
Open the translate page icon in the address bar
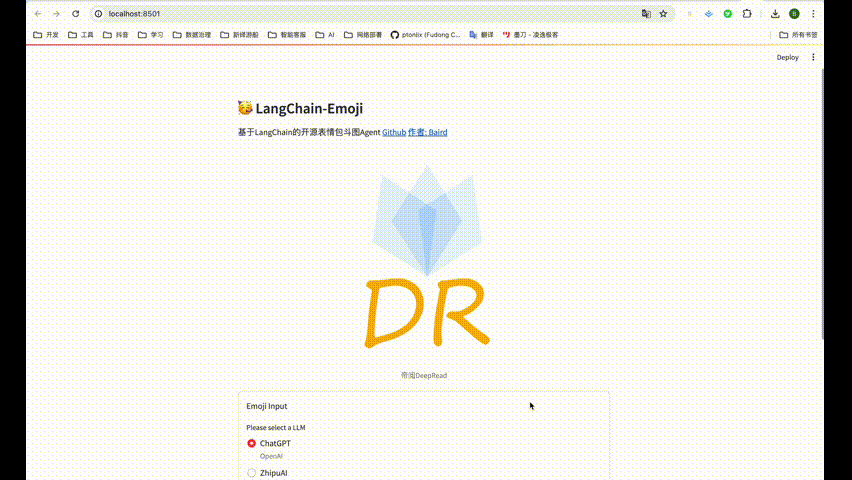(x=646, y=14)
